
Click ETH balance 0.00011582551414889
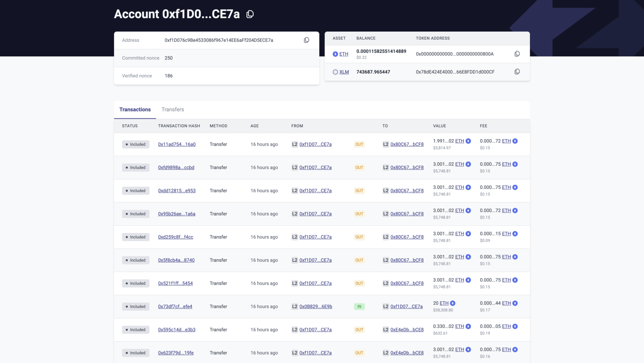[x=381, y=51]
